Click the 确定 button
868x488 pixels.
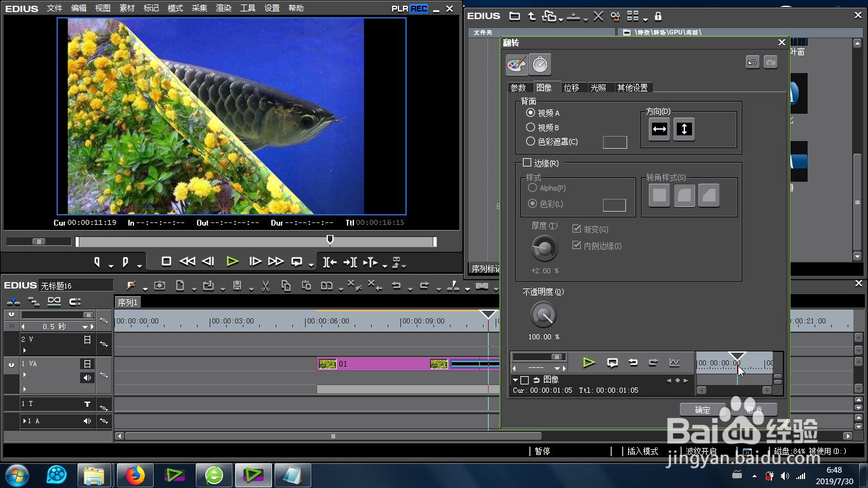point(703,410)
